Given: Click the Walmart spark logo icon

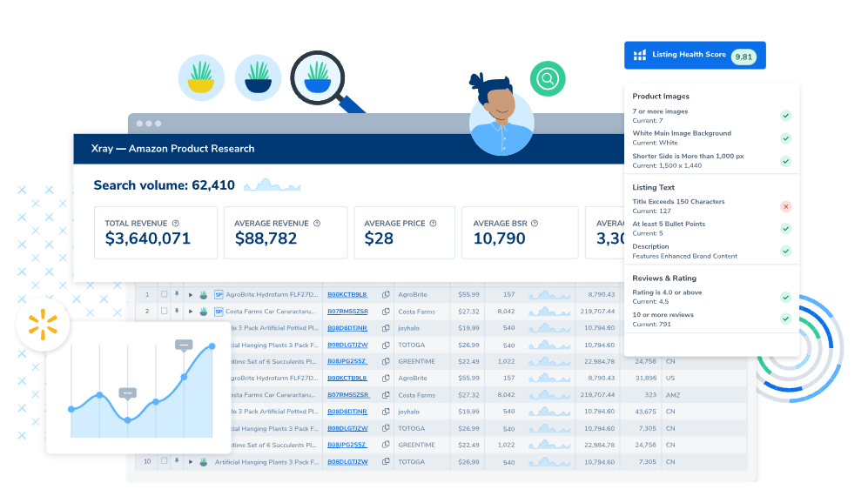Looking at the screenshot, I should (x=43, y=325).
